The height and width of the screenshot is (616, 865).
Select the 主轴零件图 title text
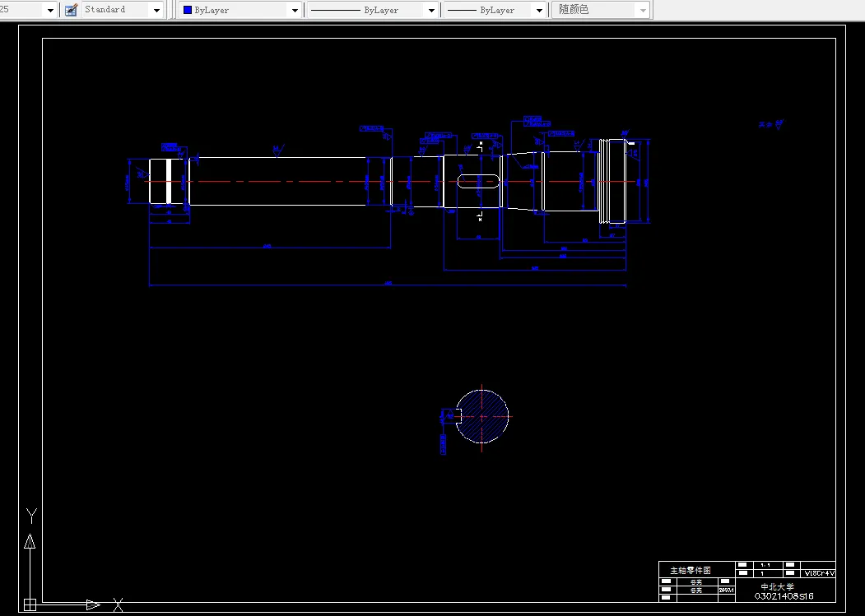[691, 570]
